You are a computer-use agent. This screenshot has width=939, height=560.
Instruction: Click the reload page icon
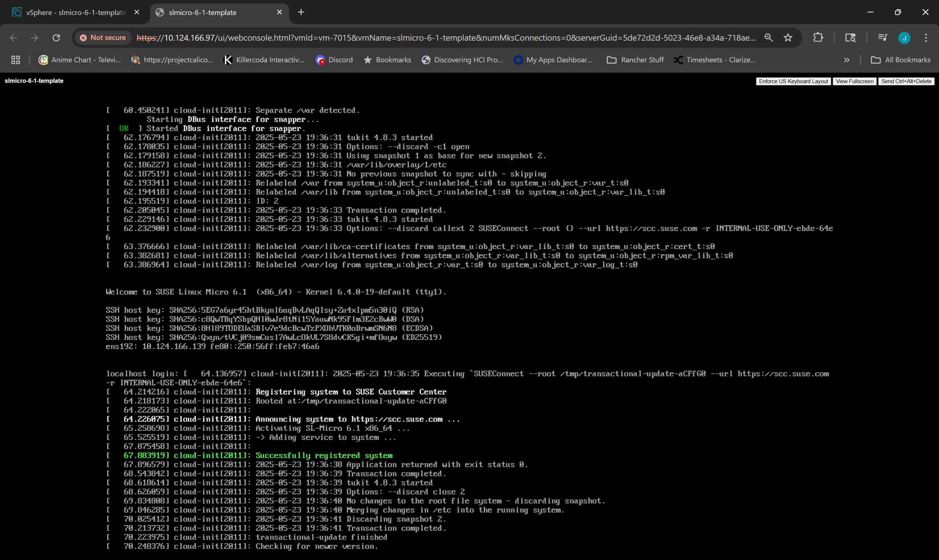(x=56, y=38)
